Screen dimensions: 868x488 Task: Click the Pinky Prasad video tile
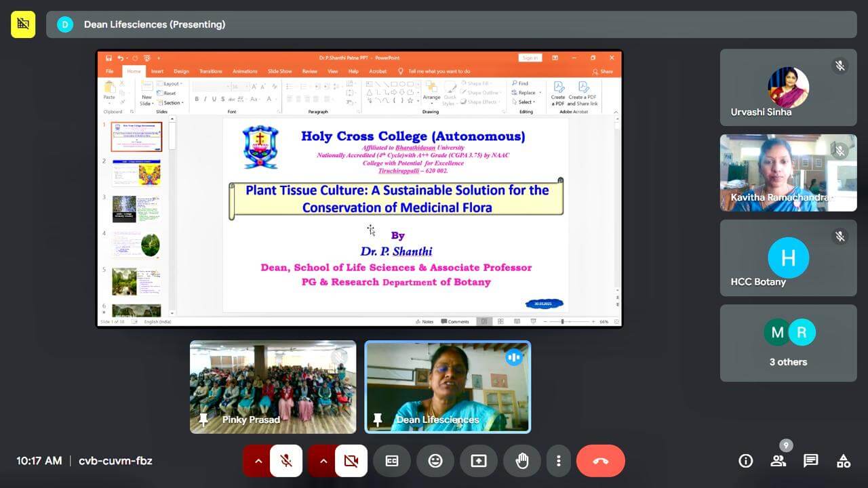tap(273, 386)
